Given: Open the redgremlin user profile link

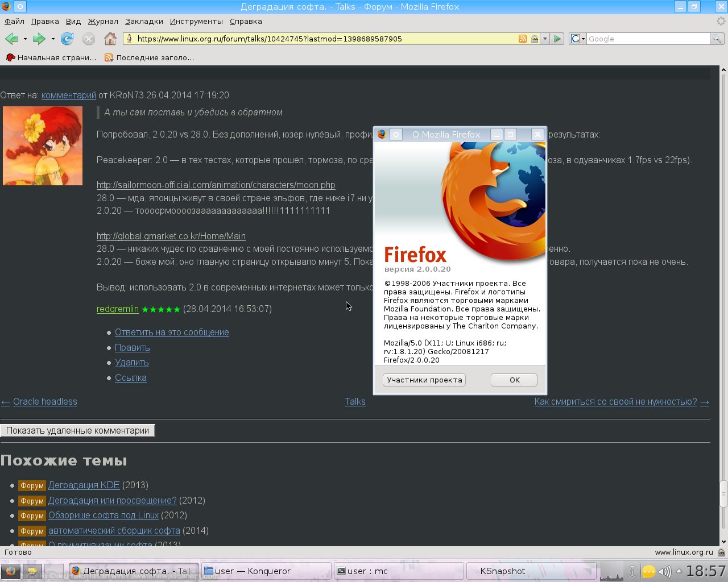Looking at the screenshot, I should pos(118,309).
